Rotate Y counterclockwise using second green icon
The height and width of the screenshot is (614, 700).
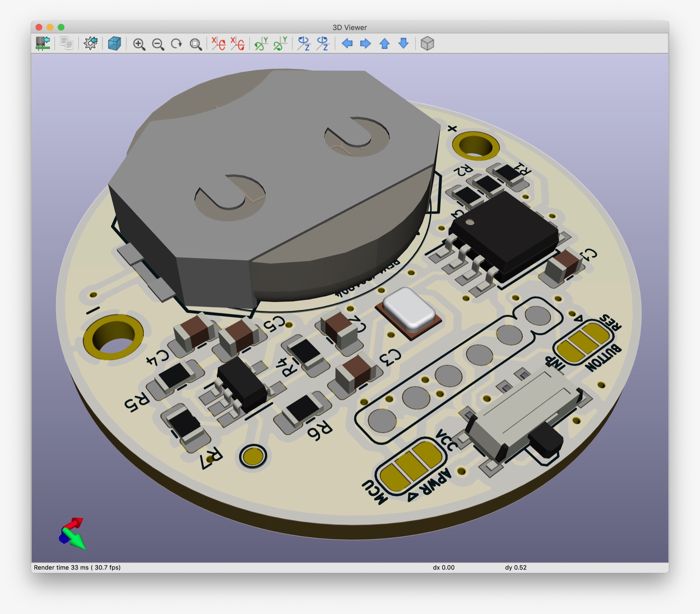pyautogui.click(x=280, y=43)
